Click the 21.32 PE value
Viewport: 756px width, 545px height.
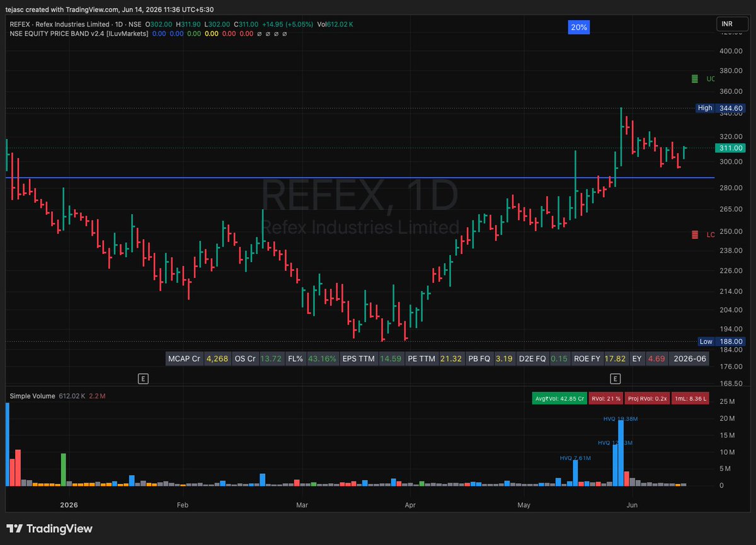[x=452, y=359]
